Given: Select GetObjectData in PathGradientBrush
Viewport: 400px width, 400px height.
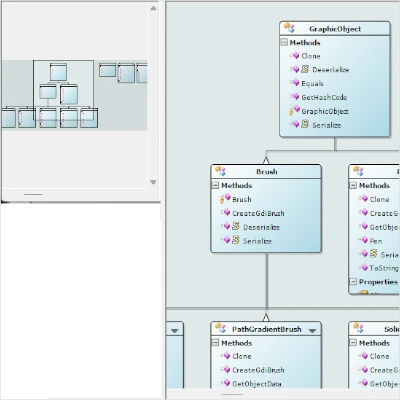Looking at the screenshot, I should click(257, 384).
